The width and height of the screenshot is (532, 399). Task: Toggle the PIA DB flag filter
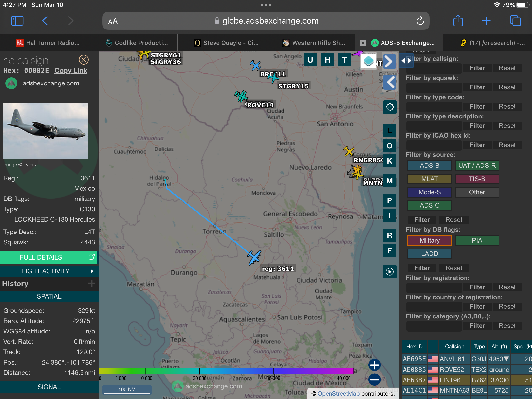(477, 241)
